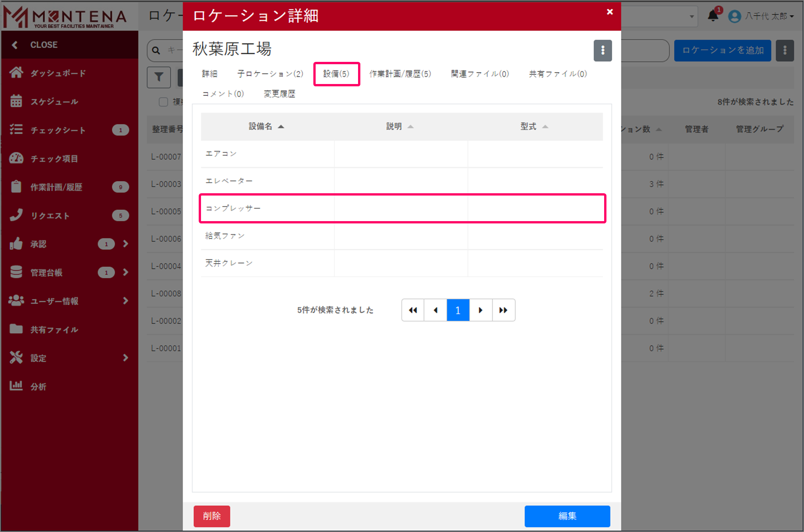Click the notification bell icon
Screen dimensions: 804x532
(x=713, y=16)
